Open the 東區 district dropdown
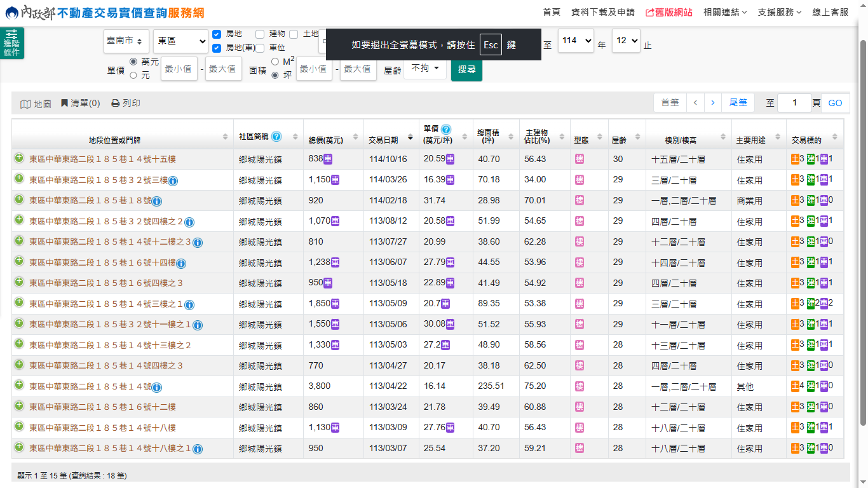 180,41
